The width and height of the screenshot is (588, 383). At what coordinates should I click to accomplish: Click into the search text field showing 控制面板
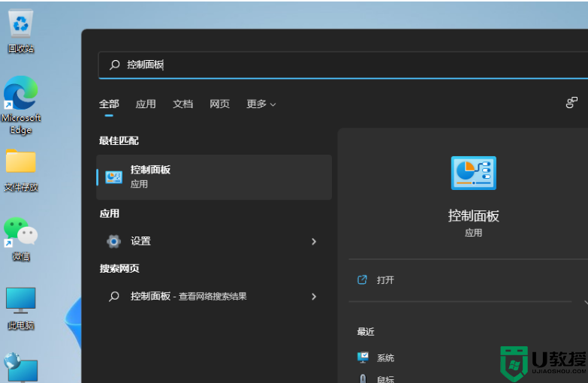(338, 65)
